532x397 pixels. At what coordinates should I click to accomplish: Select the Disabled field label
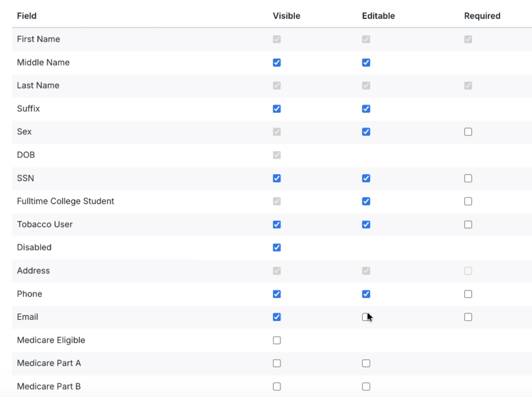coord(34,247)
